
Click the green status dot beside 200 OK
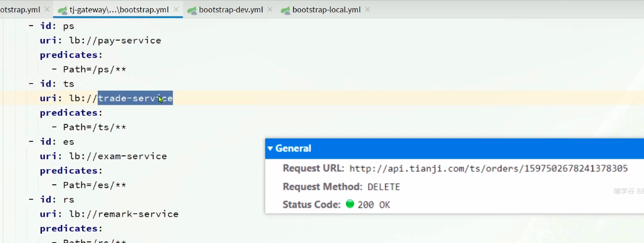click(x=350, y=204)
